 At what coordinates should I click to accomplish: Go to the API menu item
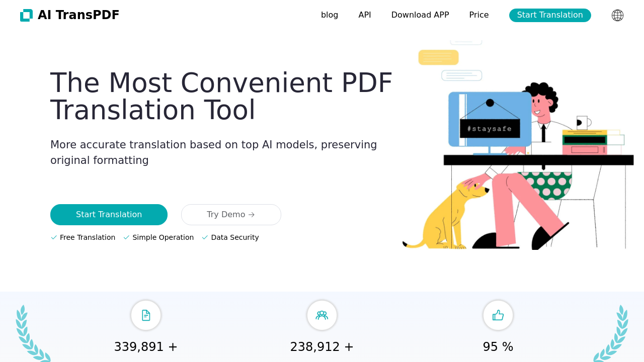coord(365,15)
